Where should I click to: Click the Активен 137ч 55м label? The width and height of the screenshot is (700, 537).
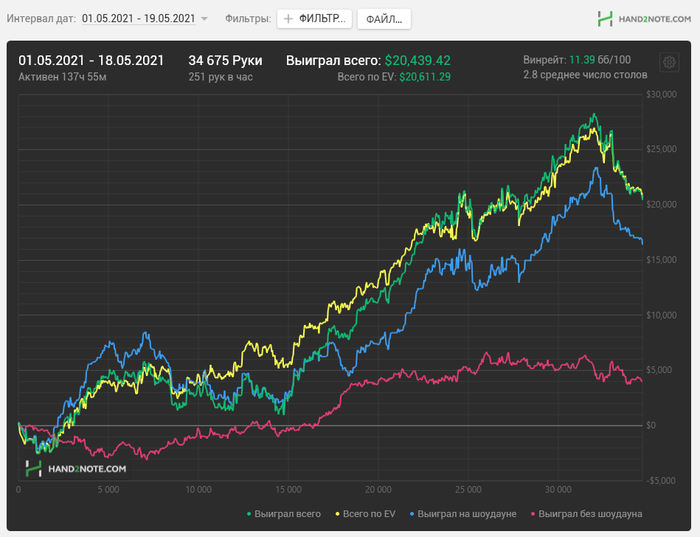[62, 77]
